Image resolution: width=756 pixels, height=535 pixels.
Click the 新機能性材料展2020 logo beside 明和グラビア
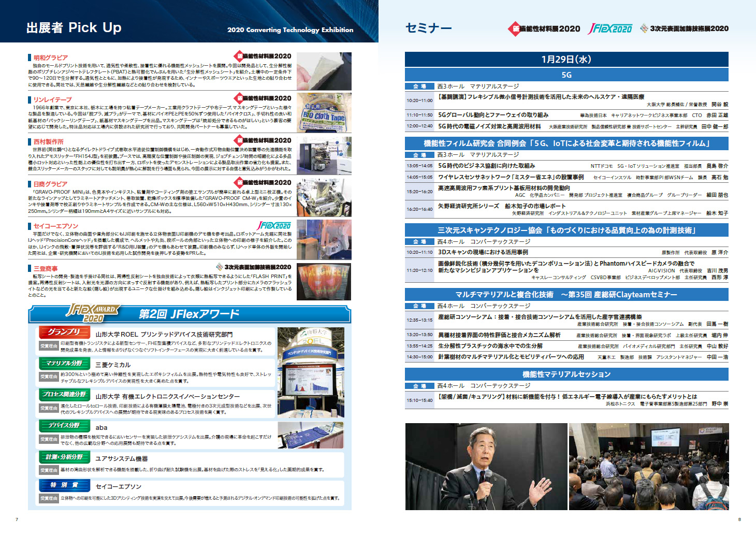(263, 56)
